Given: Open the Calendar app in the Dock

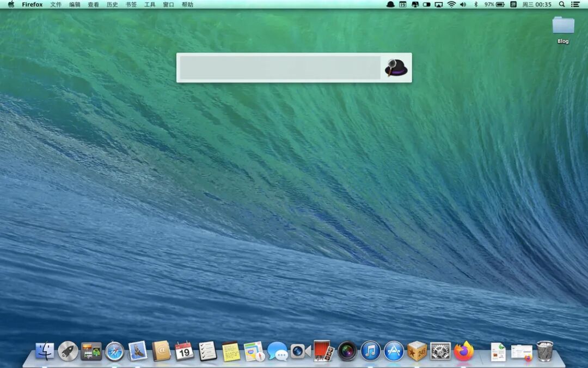Looking at the screenshot, I should [x=184, y=351].
